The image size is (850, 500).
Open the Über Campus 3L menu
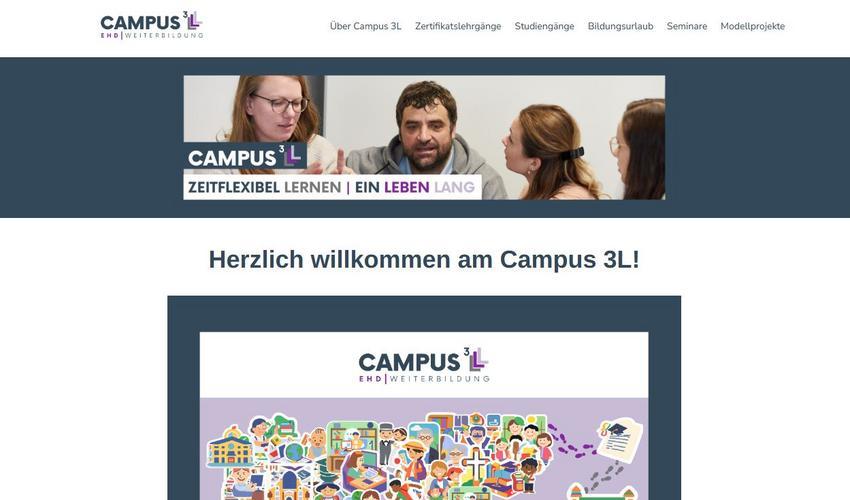365,26
